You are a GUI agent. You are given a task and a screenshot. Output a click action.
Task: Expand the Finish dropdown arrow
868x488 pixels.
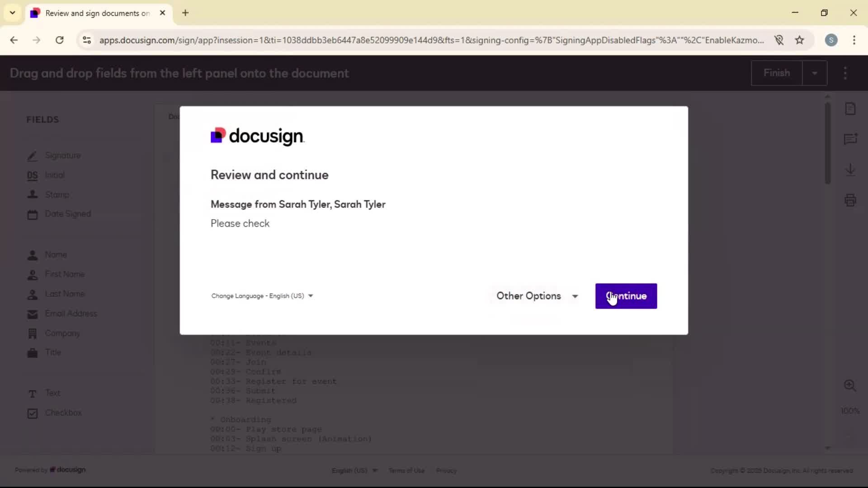coord(815,73)
